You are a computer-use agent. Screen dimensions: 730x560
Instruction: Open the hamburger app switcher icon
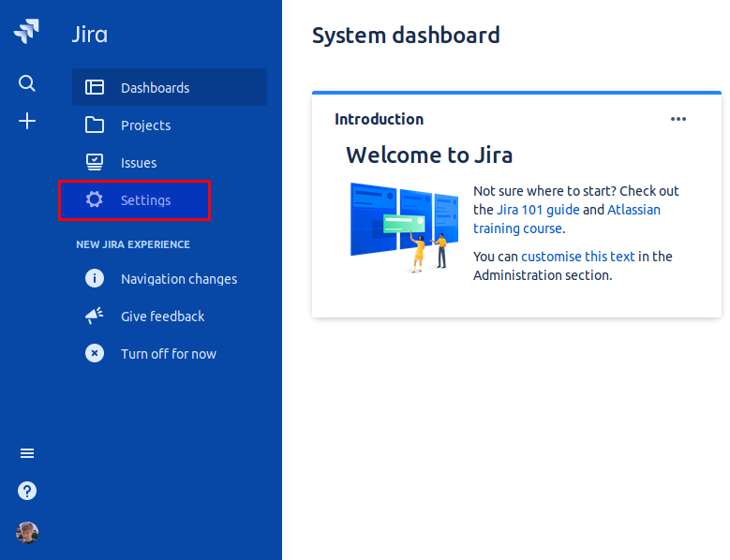27,453
